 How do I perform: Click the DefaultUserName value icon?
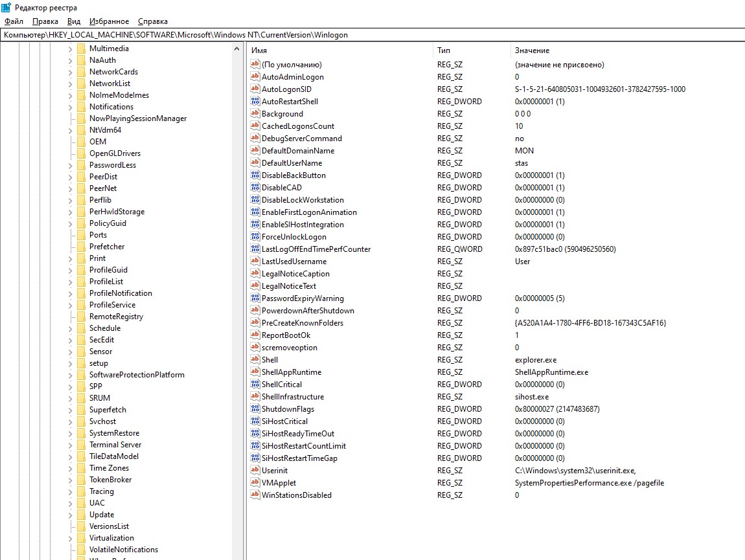coord(255,162)
